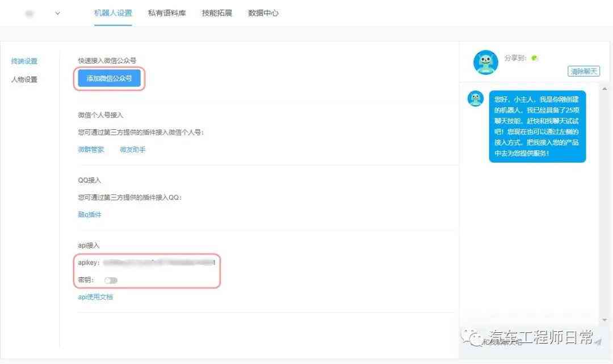Screen dimensions: 613x364
Task: Click the api接入 heading
Action: [89, 246]
